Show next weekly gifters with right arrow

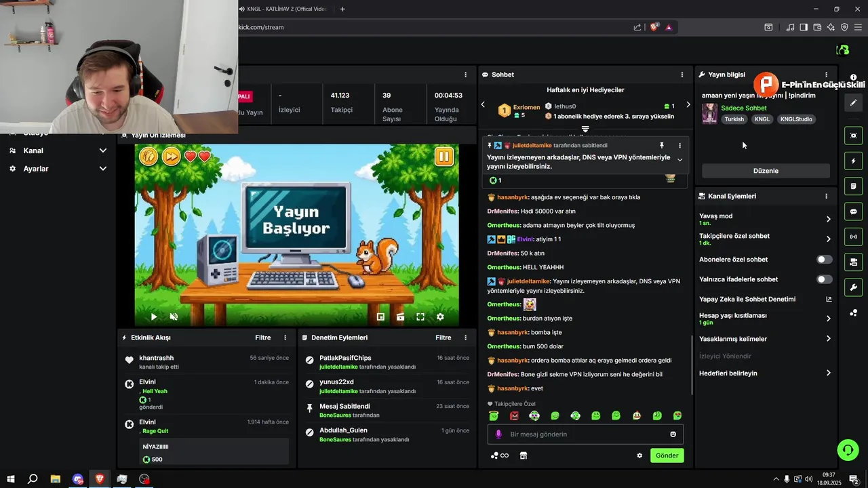(688, 104)
